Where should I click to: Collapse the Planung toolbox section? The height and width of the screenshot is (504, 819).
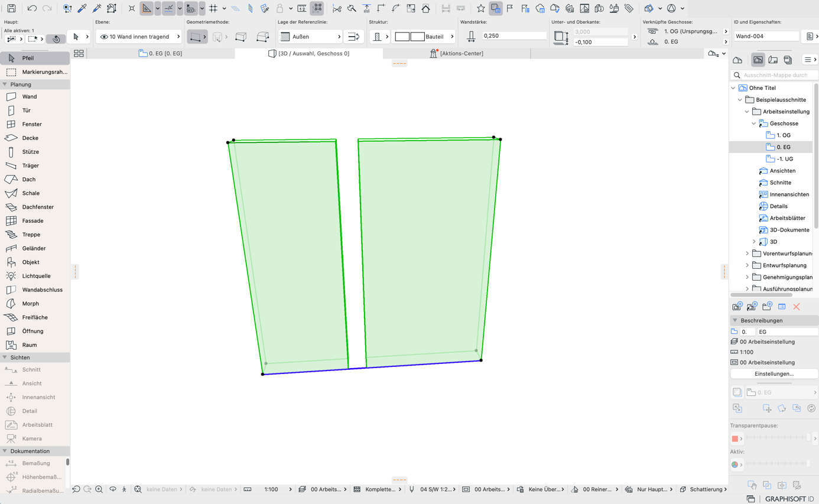[5, 84]
